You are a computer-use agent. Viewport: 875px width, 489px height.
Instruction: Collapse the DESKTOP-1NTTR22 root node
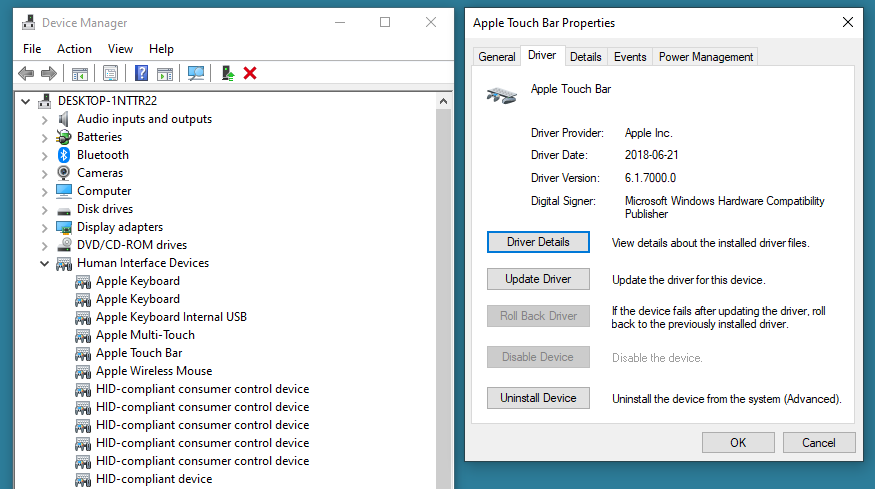tap(25, 101)
